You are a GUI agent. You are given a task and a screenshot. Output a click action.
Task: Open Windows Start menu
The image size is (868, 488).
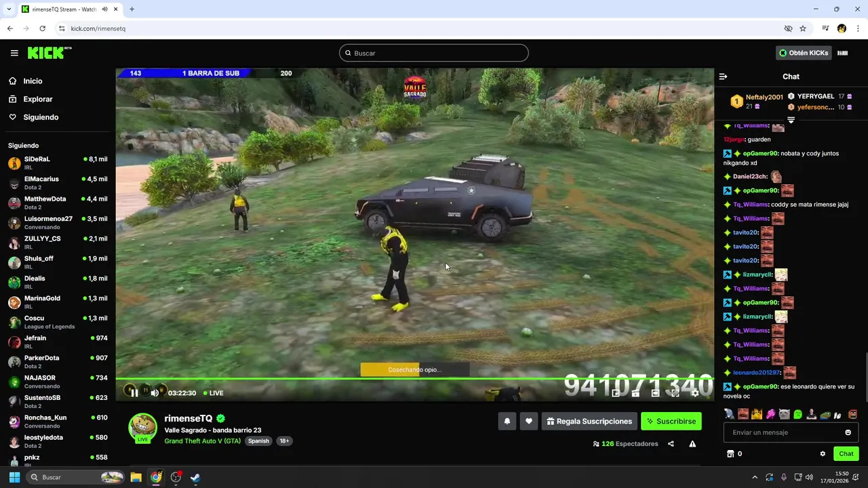point(14,477)
